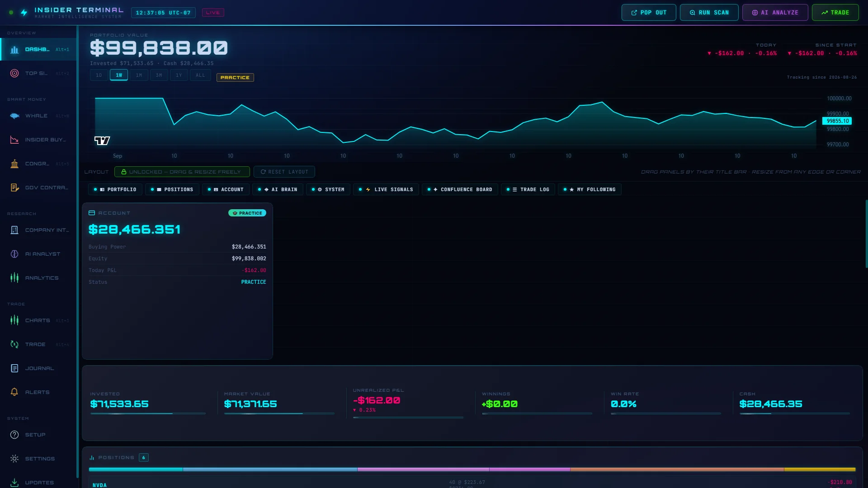Open Charts candlestick icon

[14, 320]
